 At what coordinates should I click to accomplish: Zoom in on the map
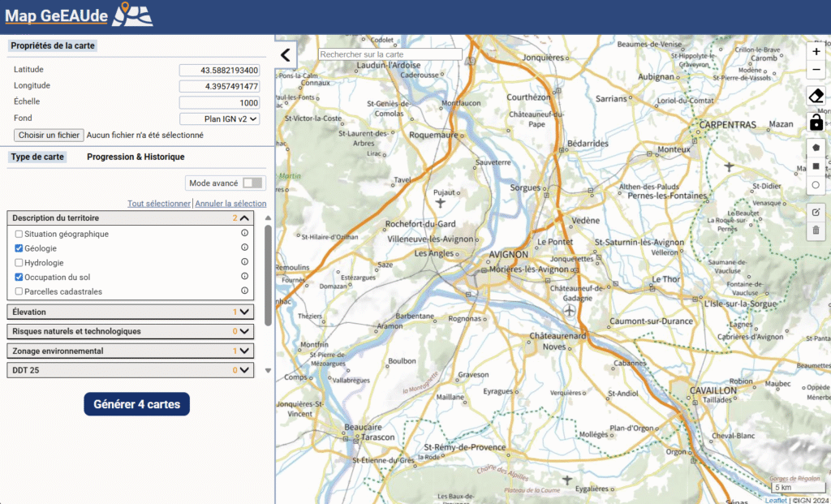tap(816, 51)
